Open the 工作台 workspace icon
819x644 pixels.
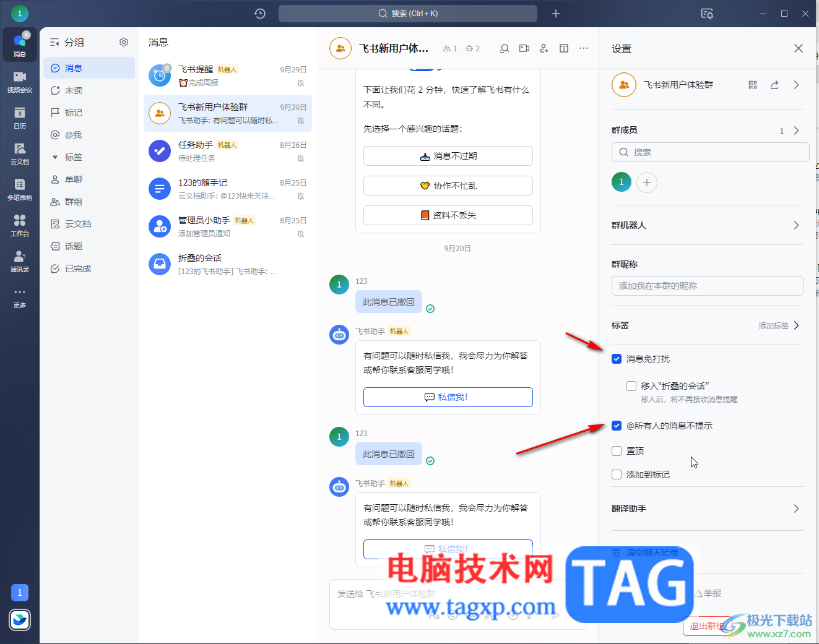point(20,225)
